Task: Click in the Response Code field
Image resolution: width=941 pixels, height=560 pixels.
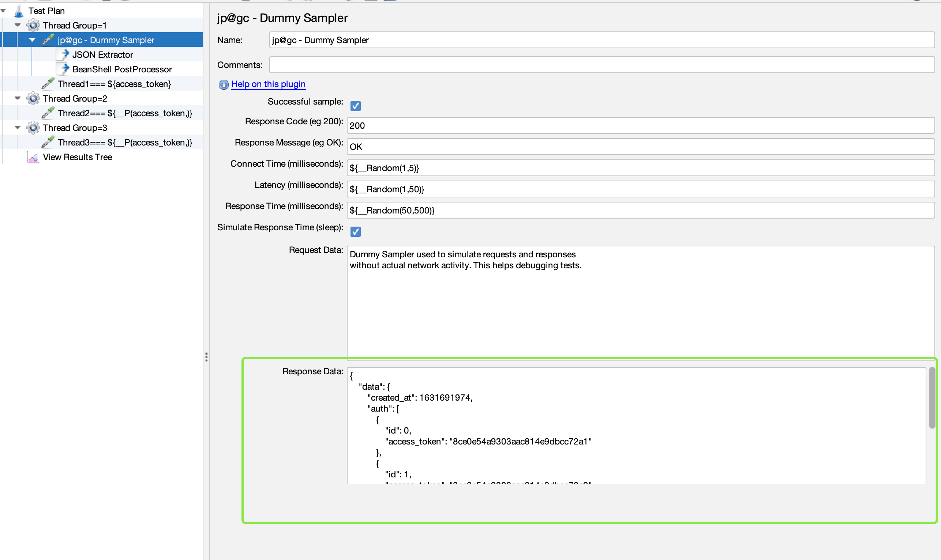Action: 640,125
